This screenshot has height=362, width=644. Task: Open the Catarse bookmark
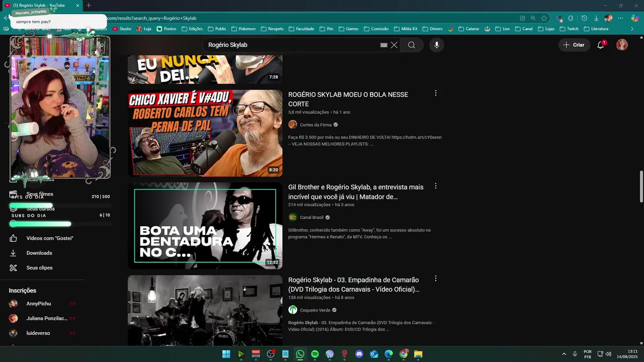pos(468,29)
